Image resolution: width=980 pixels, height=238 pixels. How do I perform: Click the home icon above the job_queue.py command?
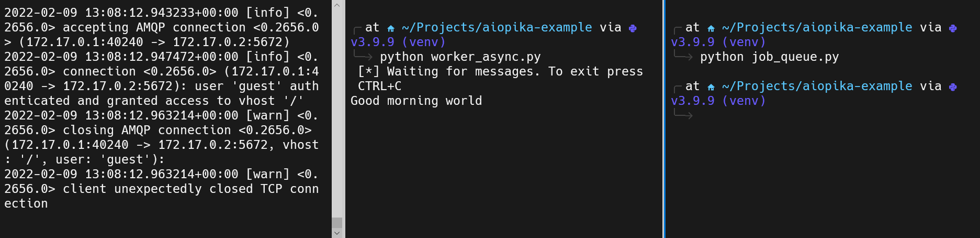tap(711, 28)
